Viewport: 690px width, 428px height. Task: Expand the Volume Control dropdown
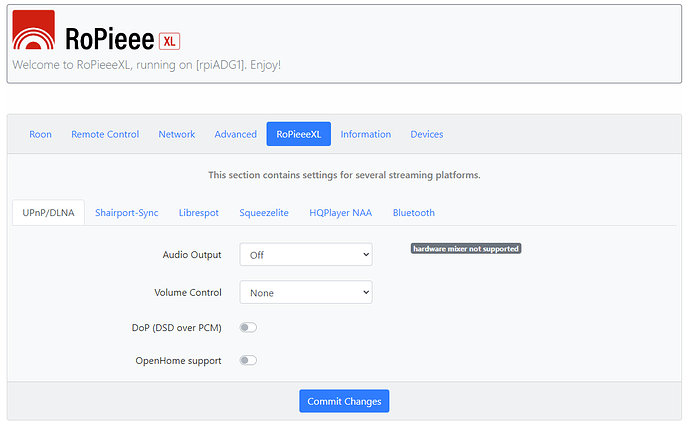(306, 293)
